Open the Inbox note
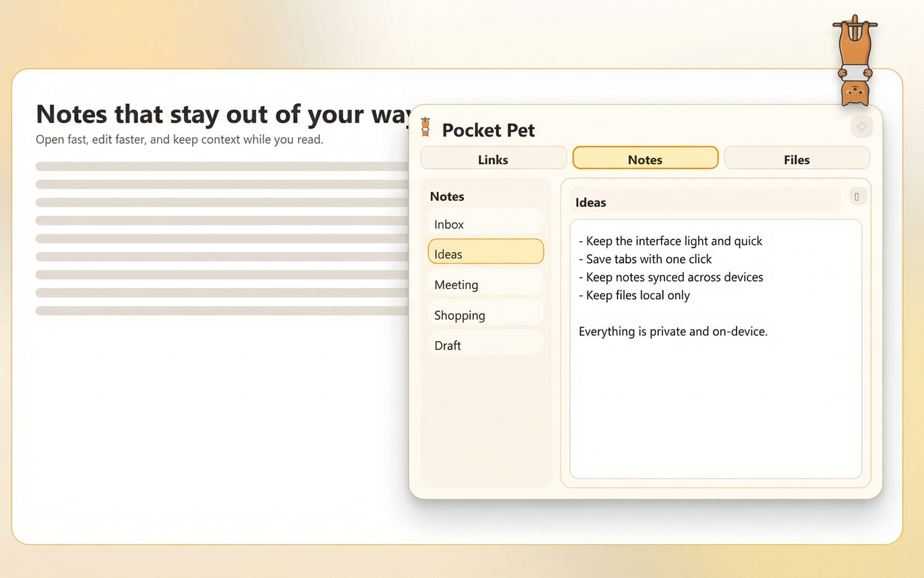This screenshot has width=924, height=578. (x=486, y=224)
